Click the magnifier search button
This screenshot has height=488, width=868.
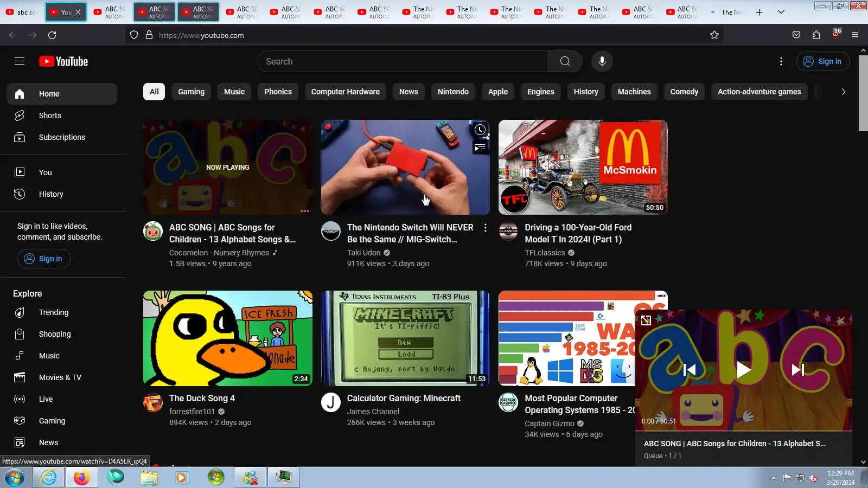[x=565, y=61]
